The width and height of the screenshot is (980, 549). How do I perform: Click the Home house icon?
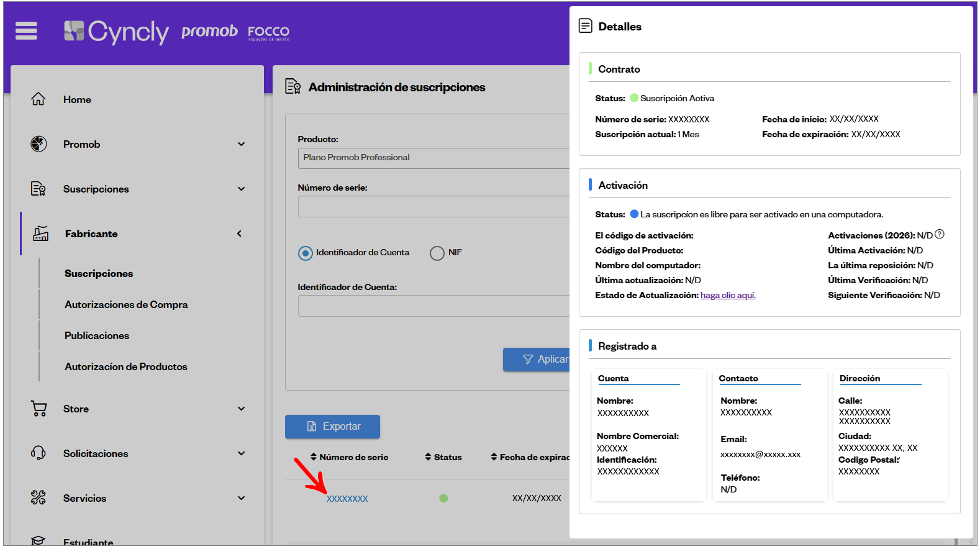click(39, 99)
